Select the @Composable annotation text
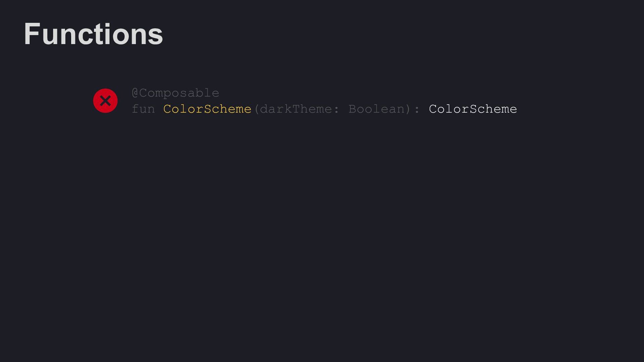Image resolution: width=644 pixels, height=362 pixels. [x=175, y=93]
